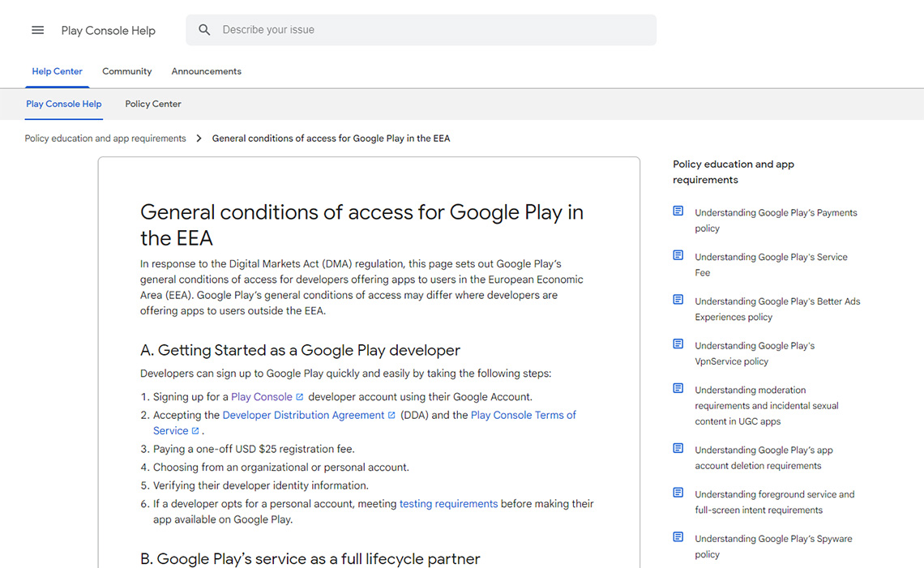Image resolution: width=924 pixels, height=568 pixels.
Task: Click the article title General conditions of access
Action: pos(361,225)
